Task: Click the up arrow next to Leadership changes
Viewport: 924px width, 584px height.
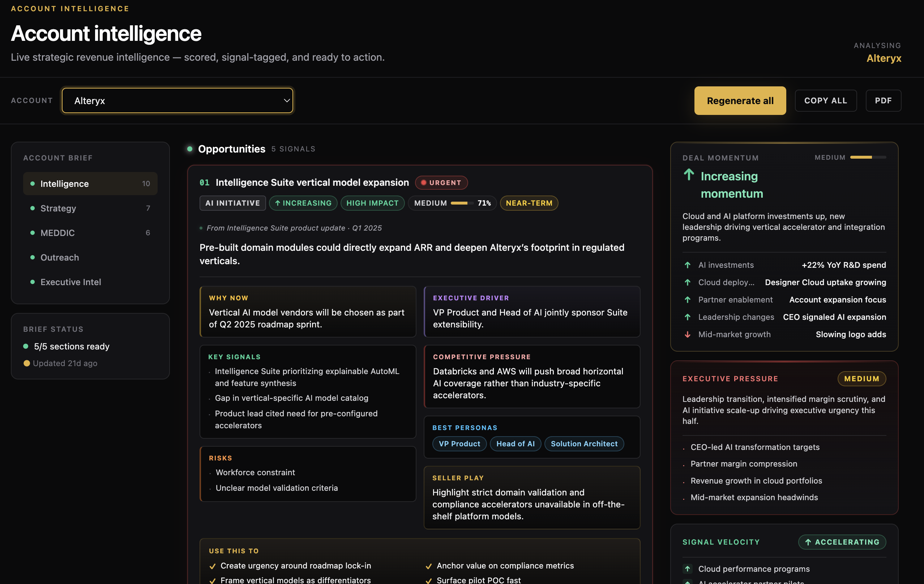Action: click(687, 317)
